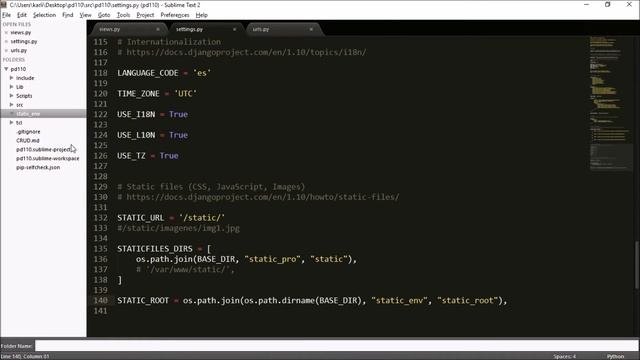
Task: Select the tcl folder in the sidebar
Action: (x=19, y=122)
